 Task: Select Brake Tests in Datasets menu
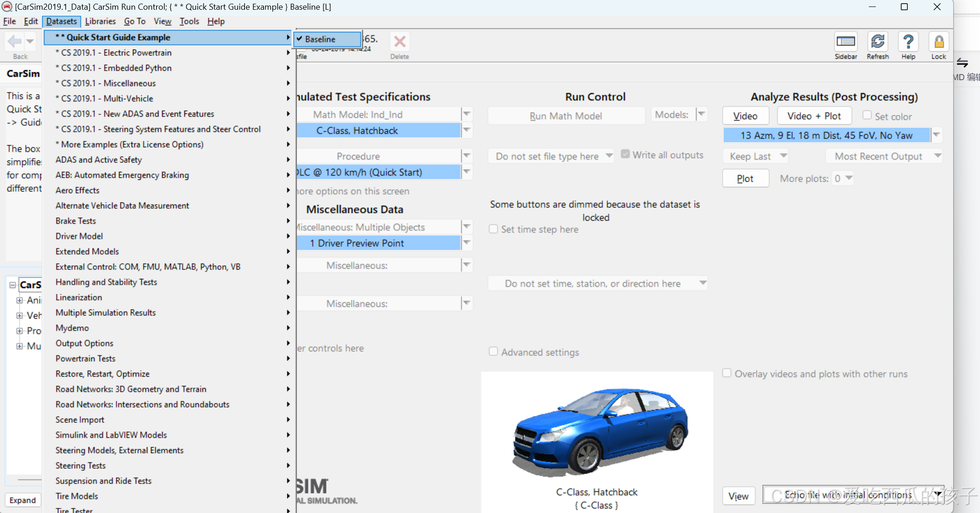tap(75, 221)
